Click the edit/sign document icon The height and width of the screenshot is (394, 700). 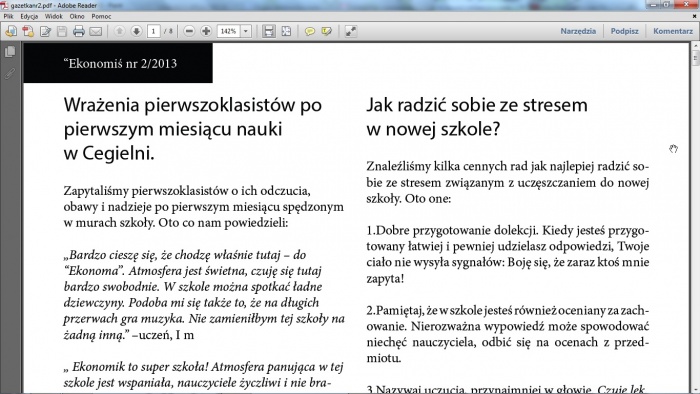[45, 31]
